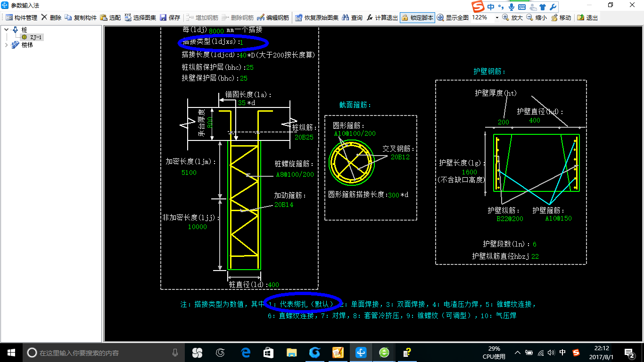Click 护壁长度 value 1600
Image resolution: width=644 pixels, height=362 pixels.
tap(470, 172)
